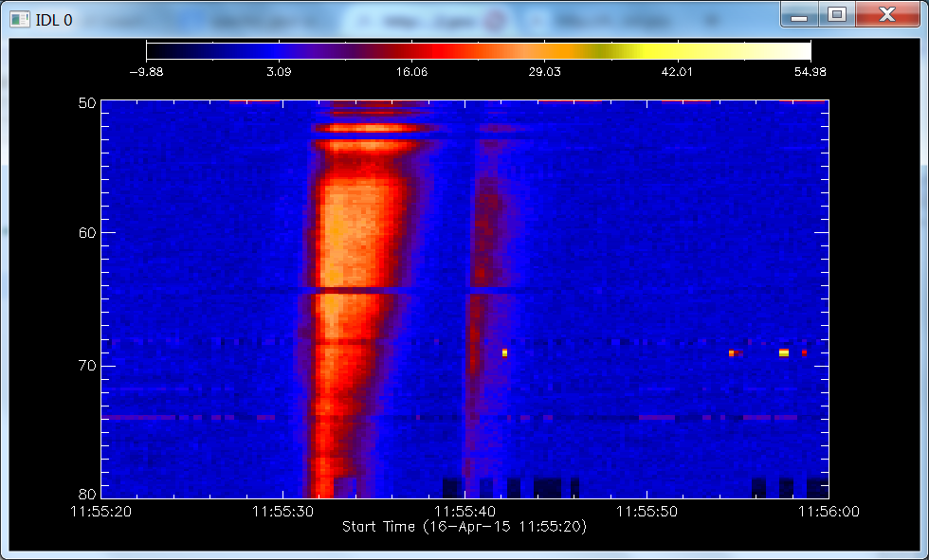Click the 54.98 color bar label
The width and height of the screenshot is (929, 560).
(x=810, y=72)
